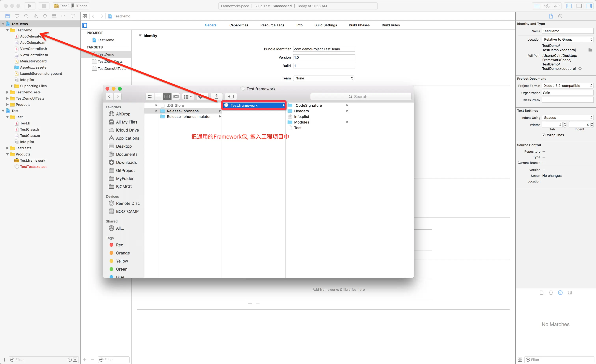Toggle the Wrap lines checkbox
596x364 pixels.
coord(544,135)
